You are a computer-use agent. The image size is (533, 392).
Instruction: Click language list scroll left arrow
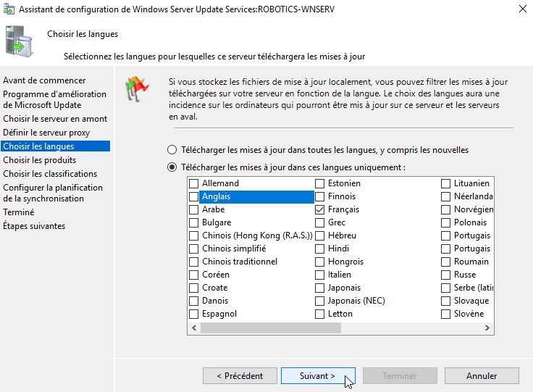[x=194, y=328]
